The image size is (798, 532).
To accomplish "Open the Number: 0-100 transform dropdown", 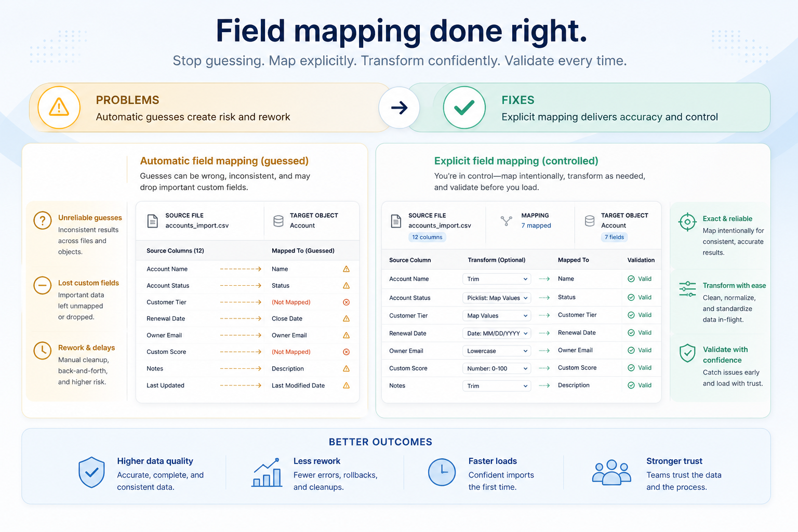I will click(x=497, y=368).
